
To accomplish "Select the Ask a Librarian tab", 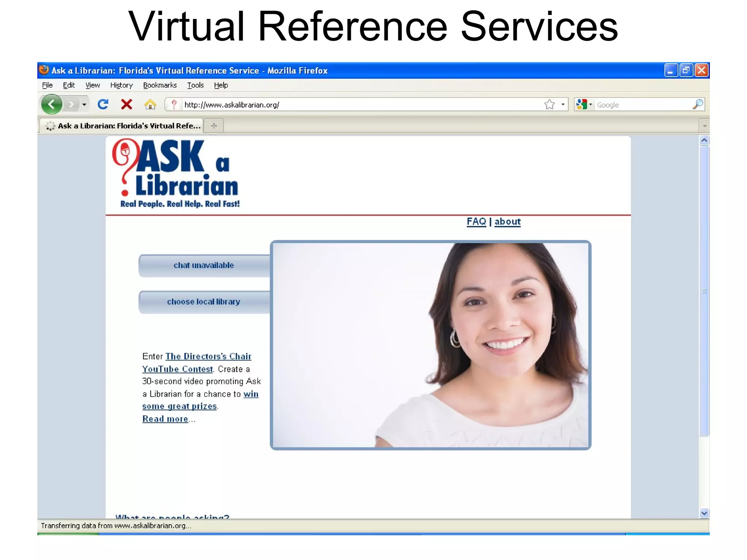I will point(121,126).
